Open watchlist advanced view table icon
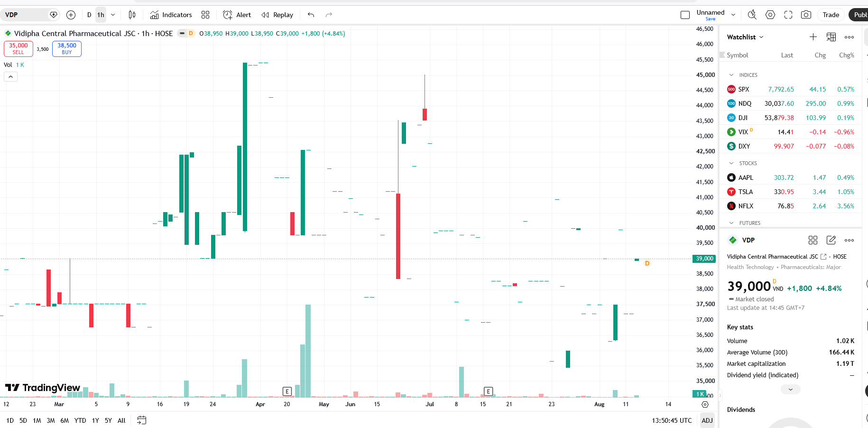 [x=831, y=37]
